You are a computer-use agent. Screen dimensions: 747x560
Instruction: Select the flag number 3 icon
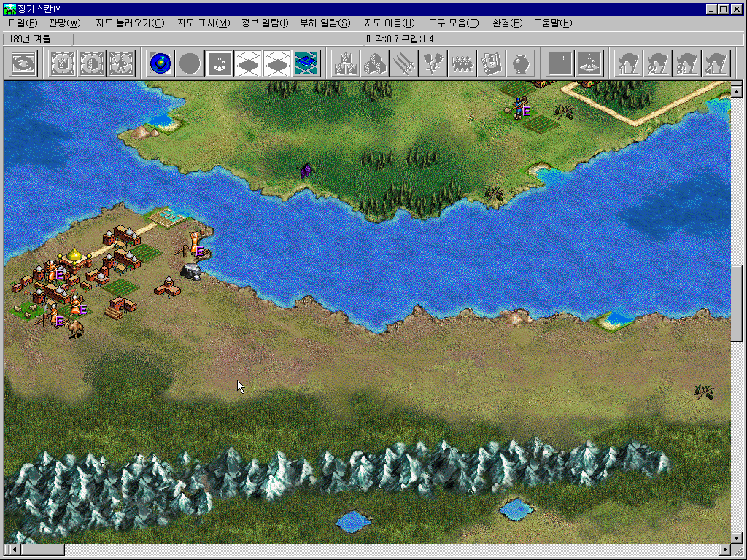coord(687,63)
